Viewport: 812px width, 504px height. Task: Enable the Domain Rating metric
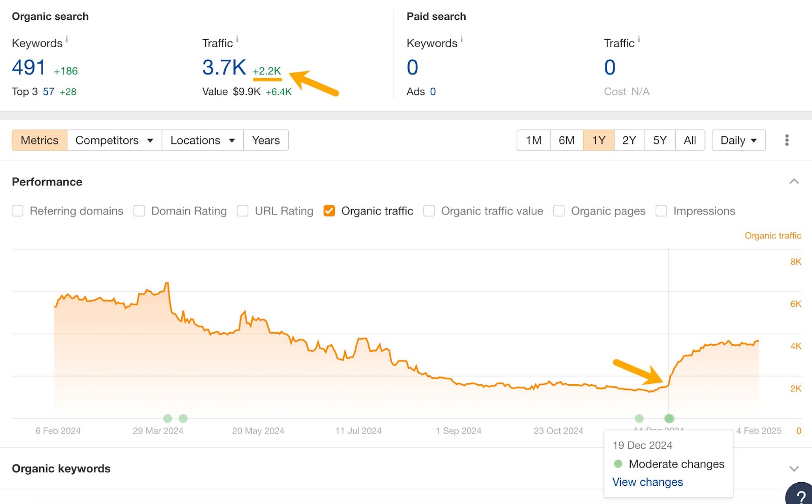pyautogui.click(x=139, y=210)
